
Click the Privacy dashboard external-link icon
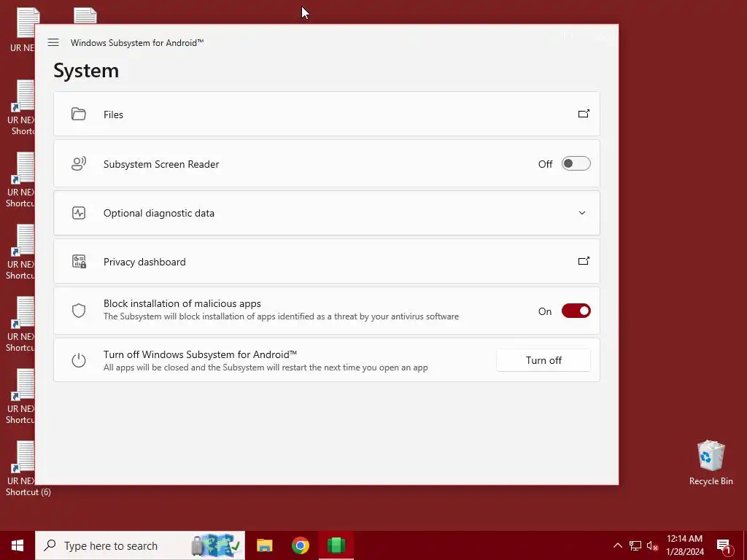click(x=584, y=261)
